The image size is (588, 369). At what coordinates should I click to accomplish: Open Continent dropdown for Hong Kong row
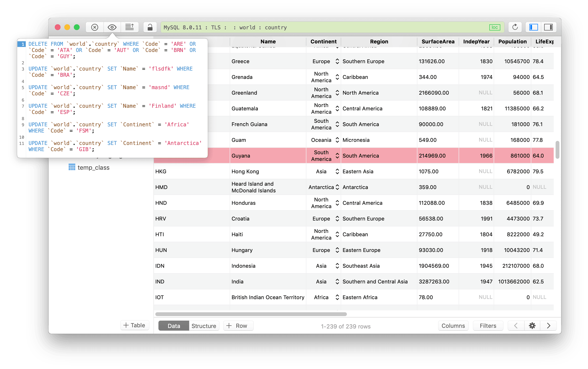[337, 171]
